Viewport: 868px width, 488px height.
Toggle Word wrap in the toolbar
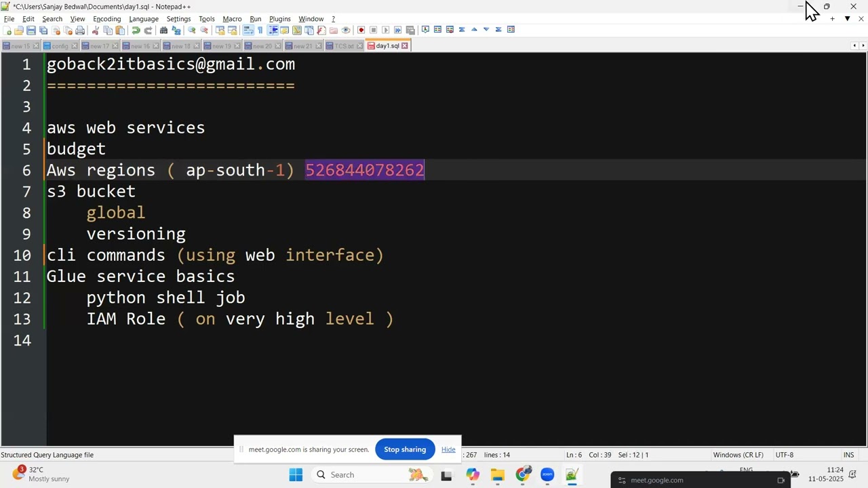[x=248, y=30]
